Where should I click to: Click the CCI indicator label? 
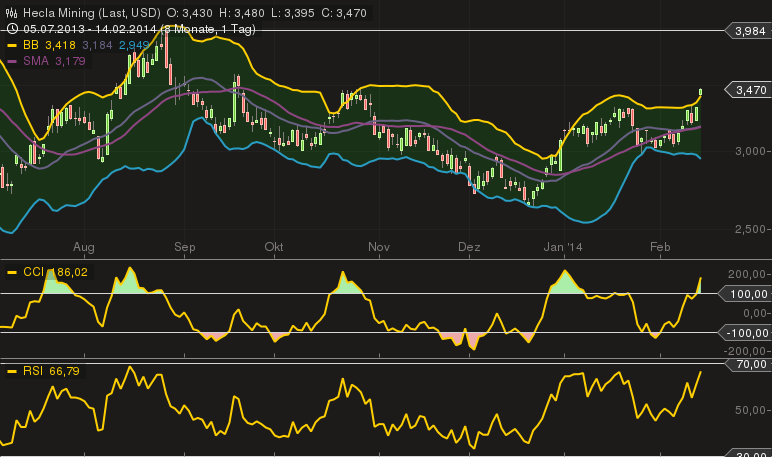click(x=34, y=272)
